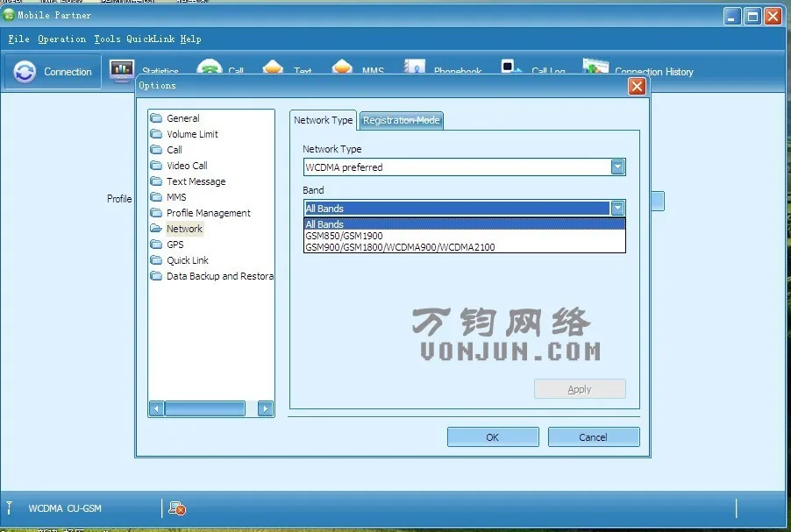Switch to the Network Type tab

(324, 120)
